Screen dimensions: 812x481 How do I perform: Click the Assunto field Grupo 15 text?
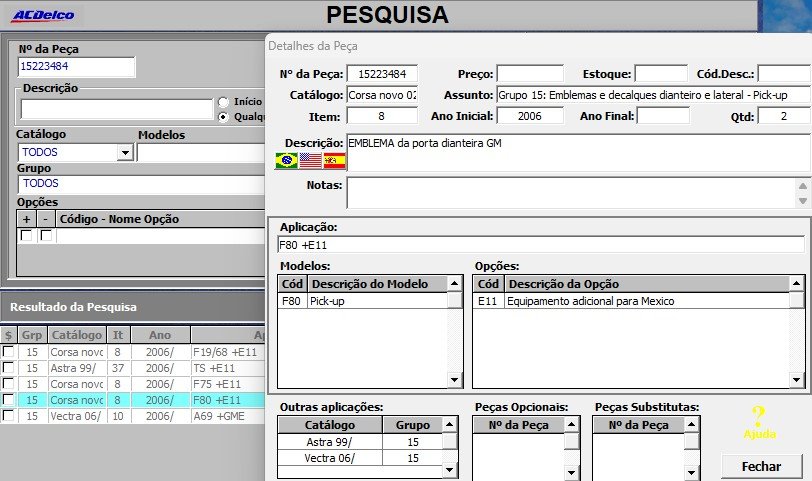click(x=654, y=95)
